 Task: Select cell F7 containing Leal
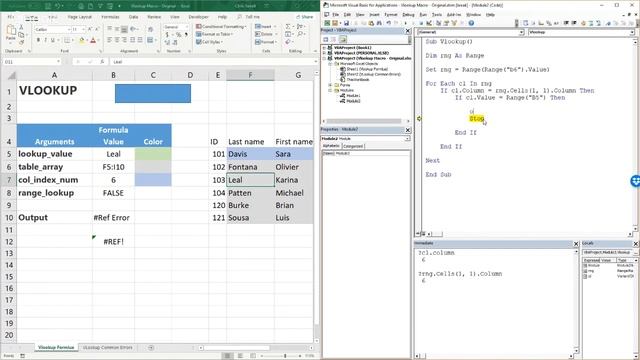point(250,180)
